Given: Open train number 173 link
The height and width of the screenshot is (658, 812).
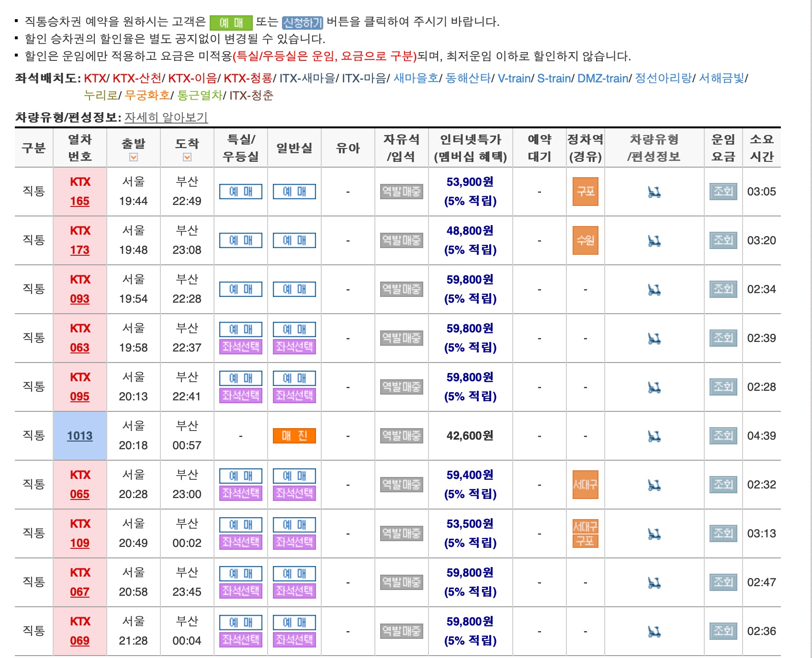Looking at the screenshot, I should [80, 250].
